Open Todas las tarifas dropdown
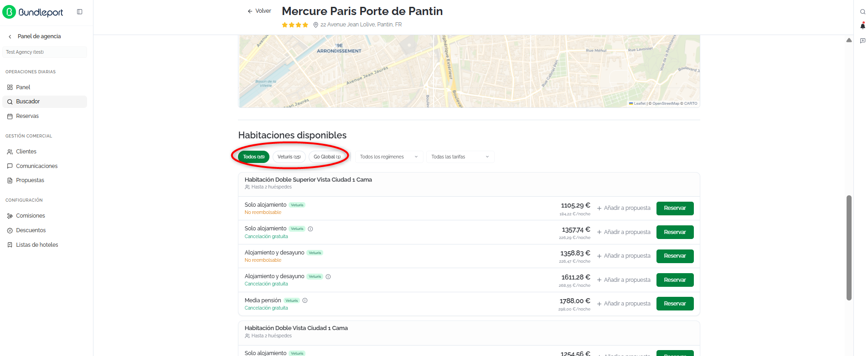The height and width of the screenshot is (356, 868). (x=460, y=157)
